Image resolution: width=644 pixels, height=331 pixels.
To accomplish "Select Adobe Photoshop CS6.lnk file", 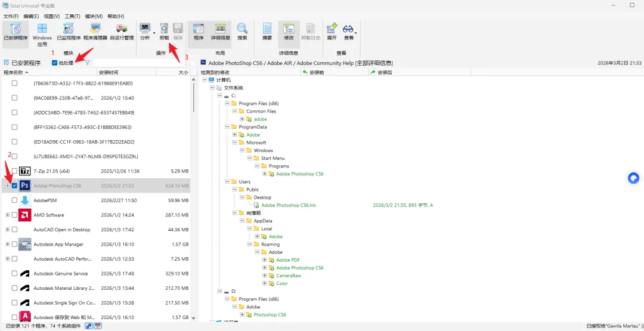I will click(x=289, y=205).
